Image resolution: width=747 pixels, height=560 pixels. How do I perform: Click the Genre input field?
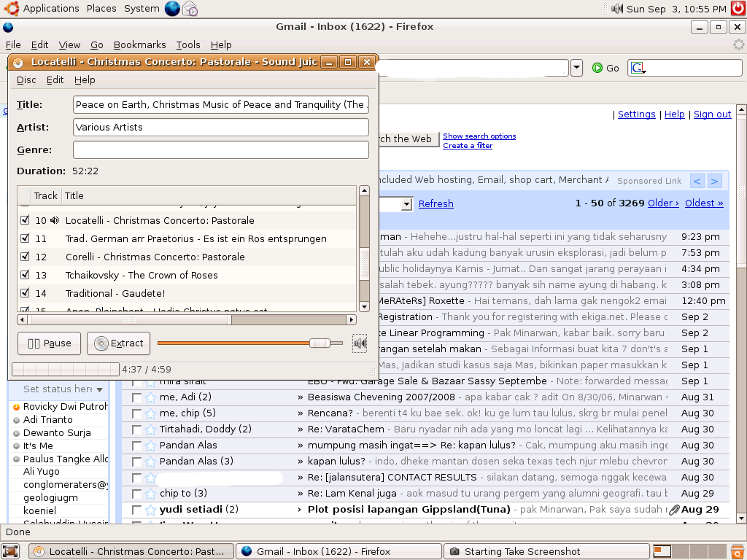coord(221,150)
